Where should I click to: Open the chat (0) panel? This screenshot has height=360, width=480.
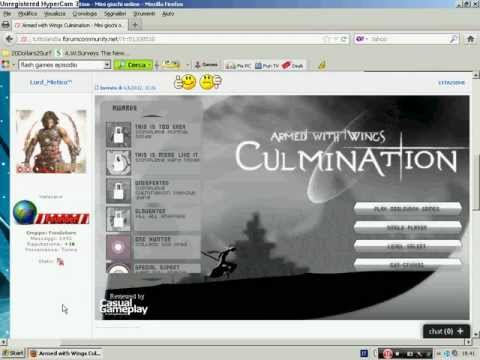pos(446,331)
